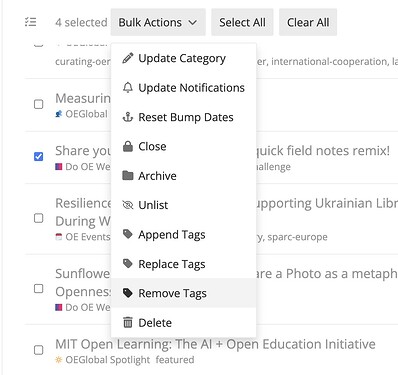This screenshot has height=375, width=398.
Task: Collapse the Bulk Actions dropdown
Action: tap(158, 22)
